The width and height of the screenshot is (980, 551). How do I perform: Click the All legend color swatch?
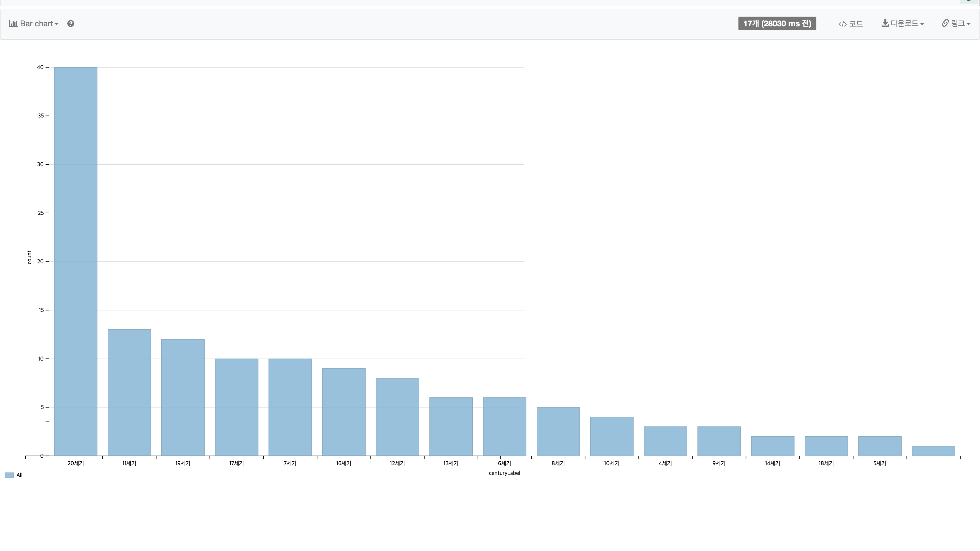coord(9,475)
